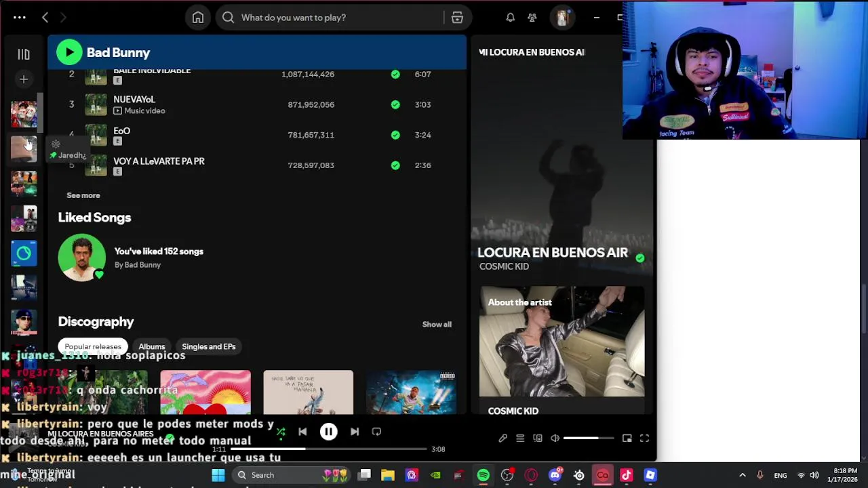Skip to next track
The height and width of the screenshot is (488, 868).
pyautogui.click(x=355, y=432)
